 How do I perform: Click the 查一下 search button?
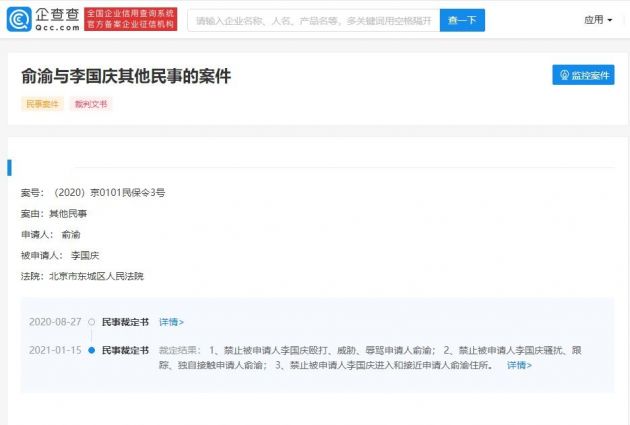pos(462,20)
